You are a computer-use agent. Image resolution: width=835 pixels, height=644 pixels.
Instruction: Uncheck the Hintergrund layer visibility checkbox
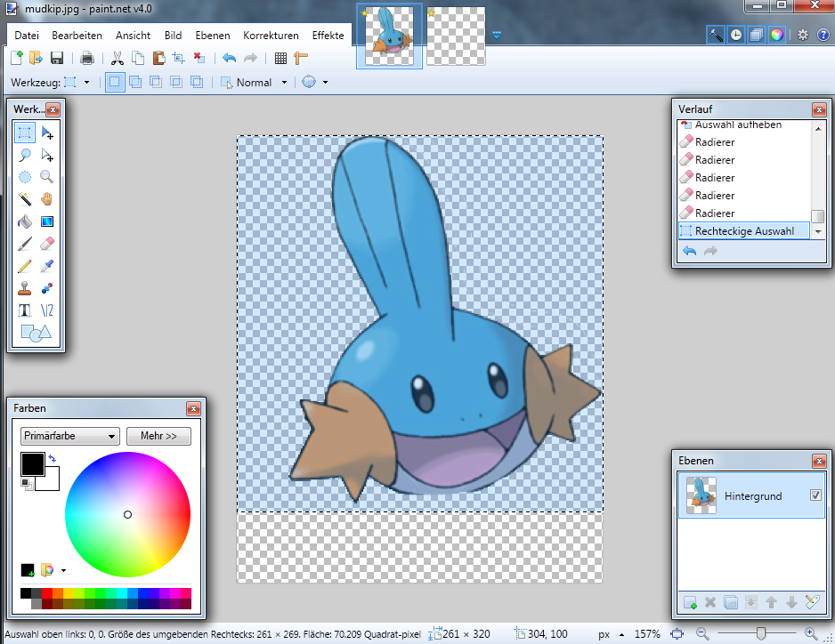[815, 495]
